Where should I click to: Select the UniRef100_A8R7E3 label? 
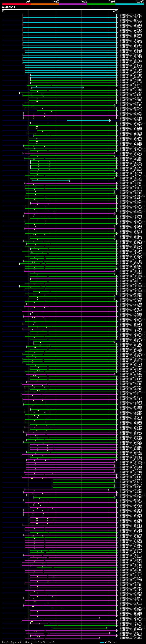point(131,120)
